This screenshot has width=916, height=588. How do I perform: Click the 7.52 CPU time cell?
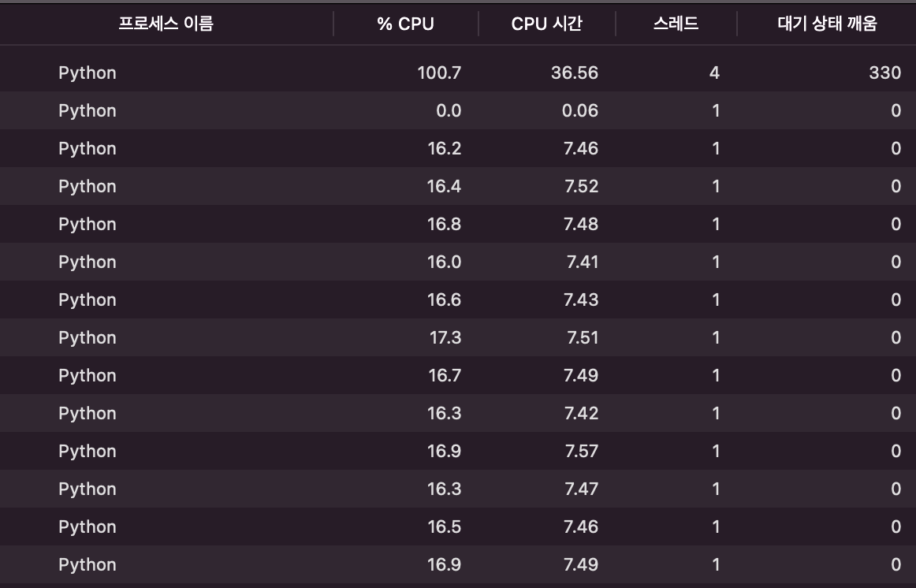581,186
